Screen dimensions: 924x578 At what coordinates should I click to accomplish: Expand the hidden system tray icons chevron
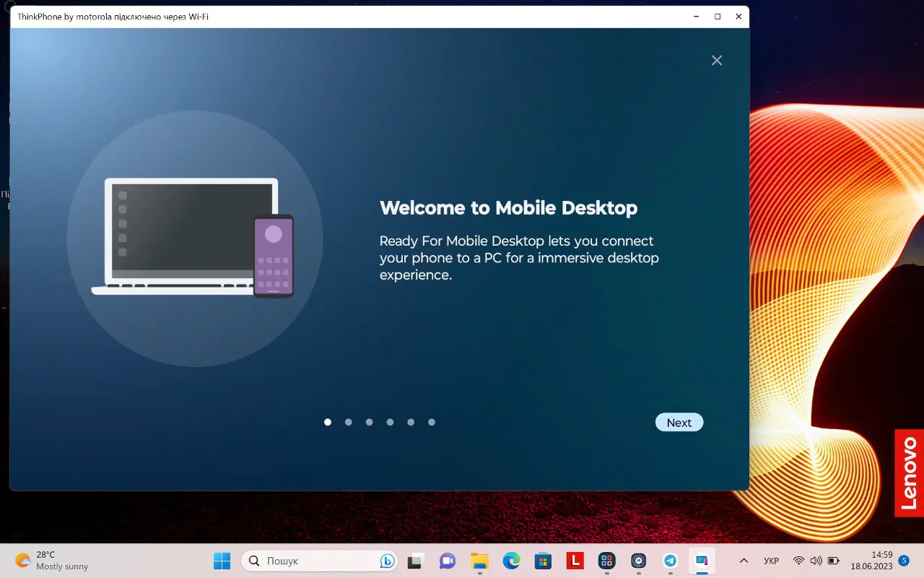[x=744, y=561]
